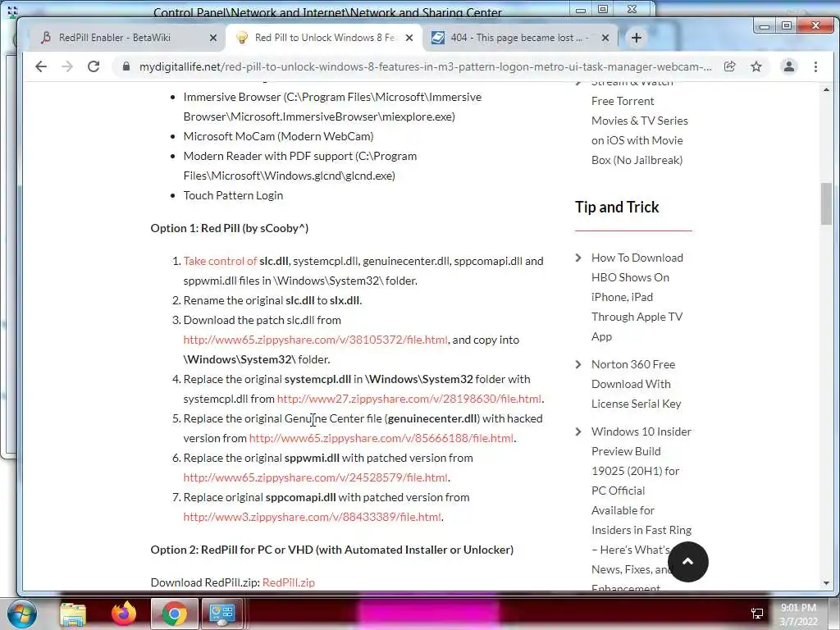Go back to the previous page

tap(41, 66)
